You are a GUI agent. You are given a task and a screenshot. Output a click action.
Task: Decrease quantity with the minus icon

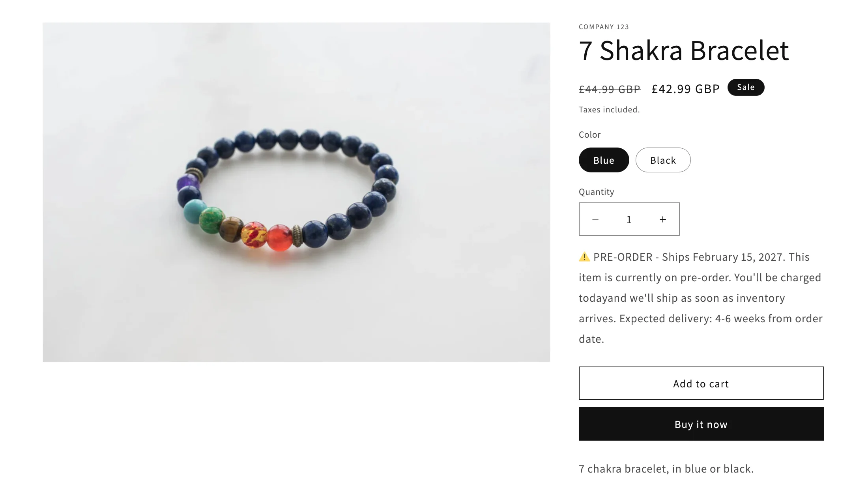[595, 219]
